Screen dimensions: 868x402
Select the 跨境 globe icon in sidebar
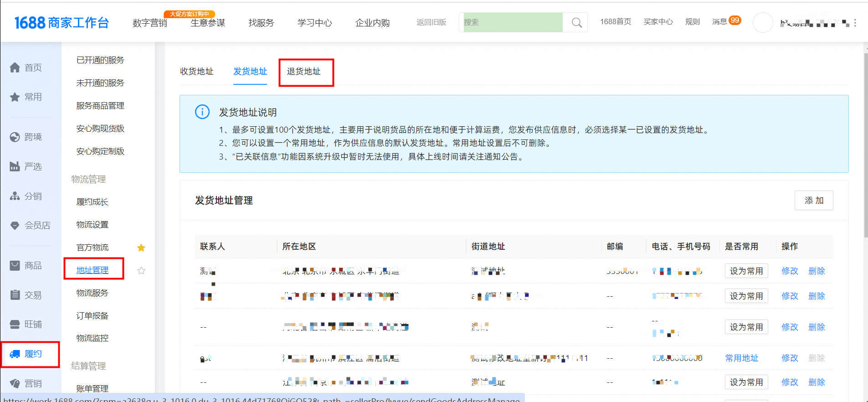coord(15,137)
